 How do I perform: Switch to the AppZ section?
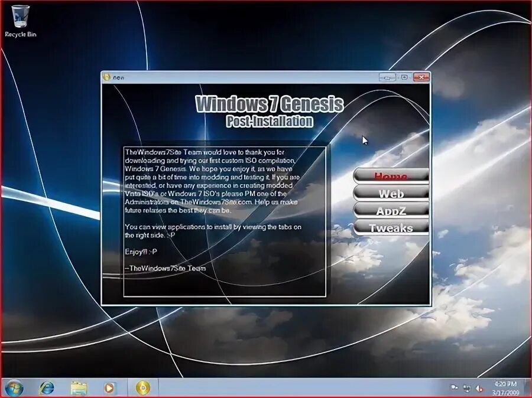pos(391,211)
